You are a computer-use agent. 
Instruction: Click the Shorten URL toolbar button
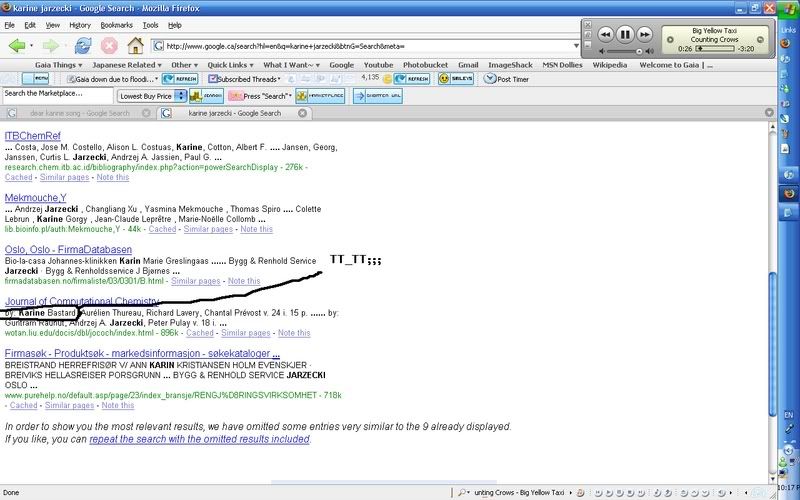pos(378,96)
